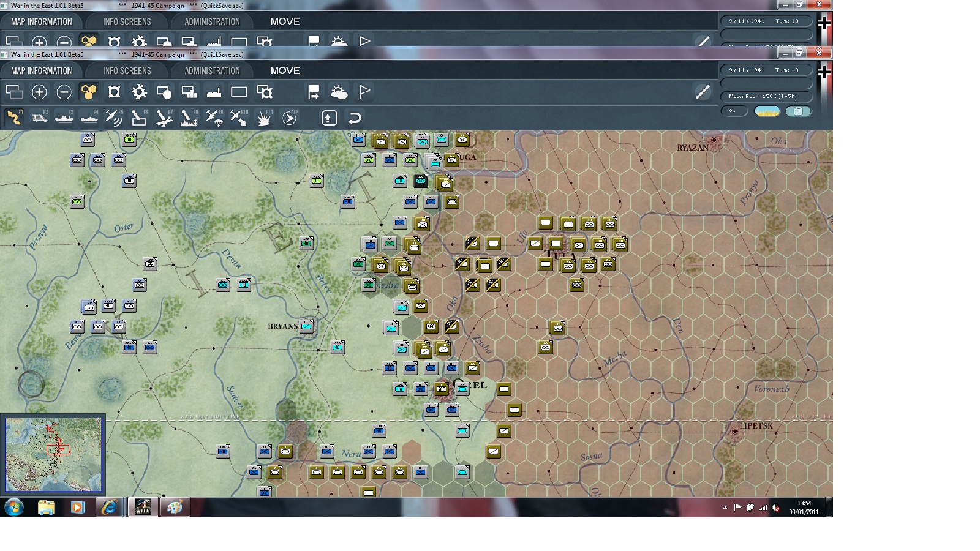Show hidden system tray icons
The width and height of the screenshot is (980, 551).
pos(725,508)
